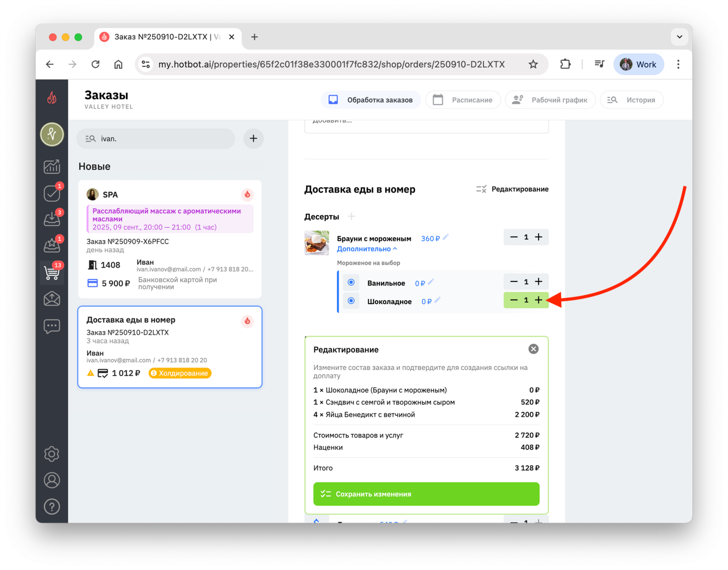The image size is (728, 570).
Task: Click Сохранить изменения button
Action: coord(426,494)
